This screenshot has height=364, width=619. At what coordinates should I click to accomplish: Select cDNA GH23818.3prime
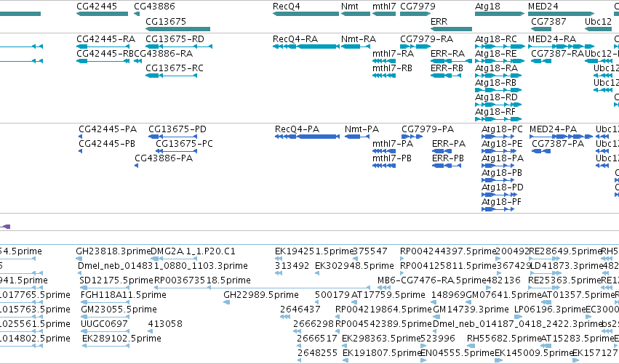coord(79,259)
